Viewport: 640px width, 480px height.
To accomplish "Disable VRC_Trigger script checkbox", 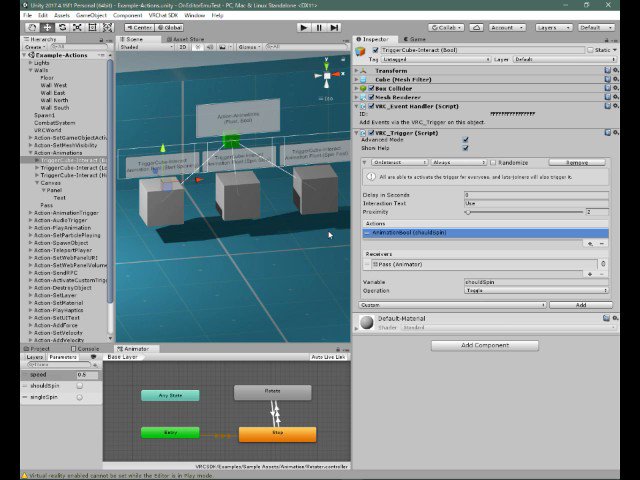I will pos(371,133).
